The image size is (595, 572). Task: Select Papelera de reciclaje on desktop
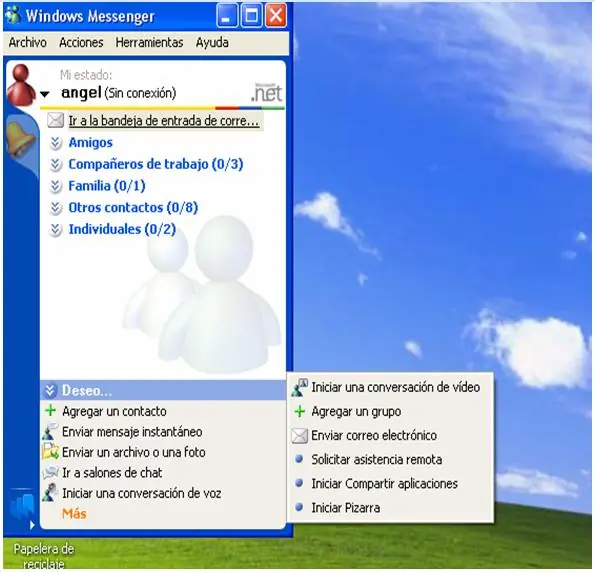(43, 555)
